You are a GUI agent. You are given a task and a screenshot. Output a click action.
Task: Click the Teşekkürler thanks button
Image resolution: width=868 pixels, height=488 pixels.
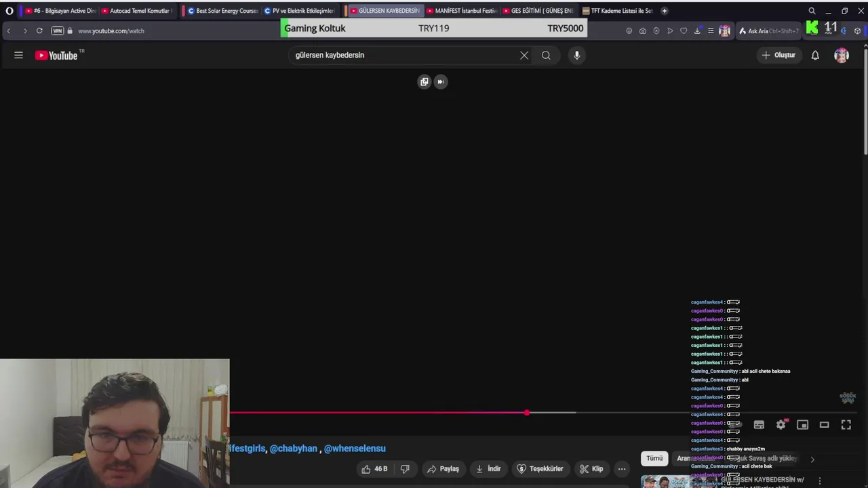[x=540, y=469]
